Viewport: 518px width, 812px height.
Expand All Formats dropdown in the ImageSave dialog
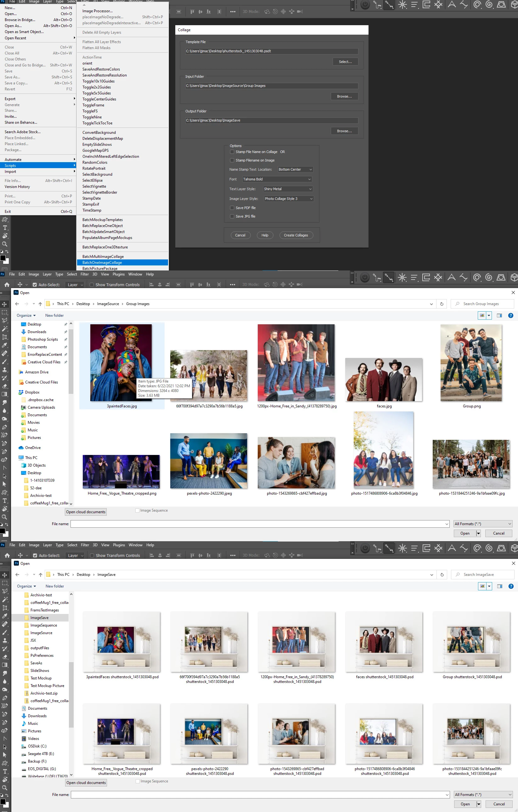(x=483, y=794)
